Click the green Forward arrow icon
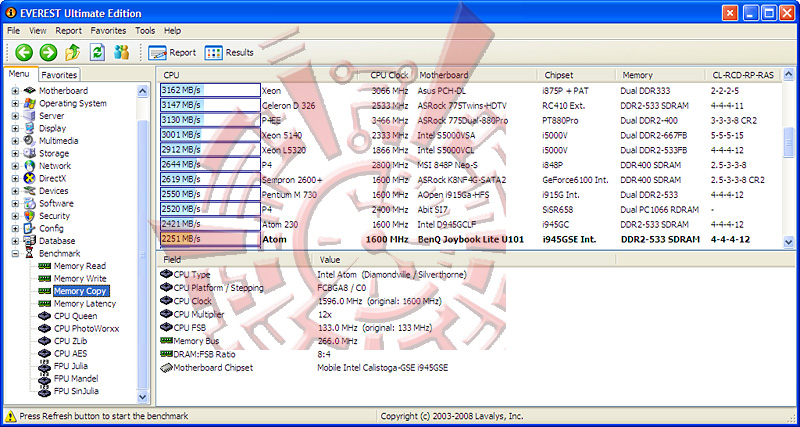Image resolution: width=800 pixels, height=427 pixels. click(48, 52)
